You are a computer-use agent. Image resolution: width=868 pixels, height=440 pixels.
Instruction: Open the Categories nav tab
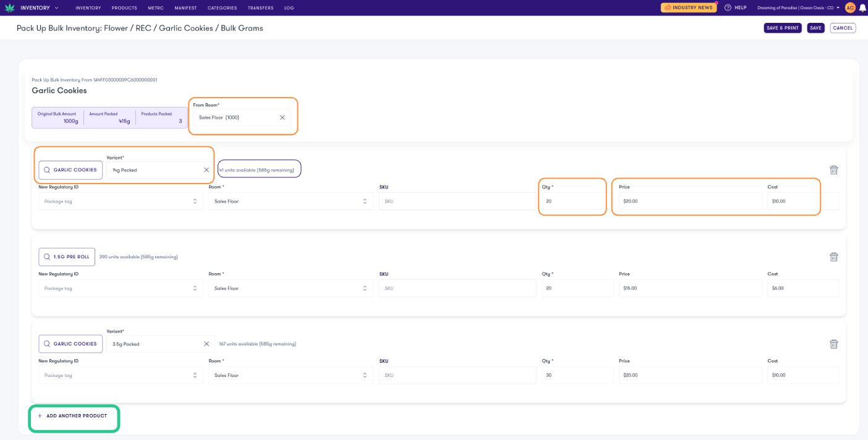(222, 8)
